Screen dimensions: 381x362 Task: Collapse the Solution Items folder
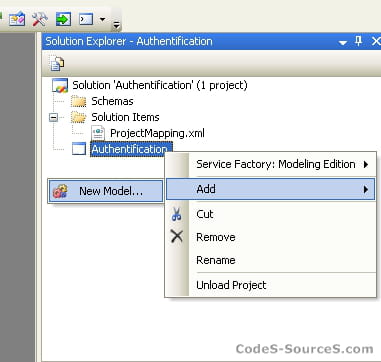(x=53, y=117)
